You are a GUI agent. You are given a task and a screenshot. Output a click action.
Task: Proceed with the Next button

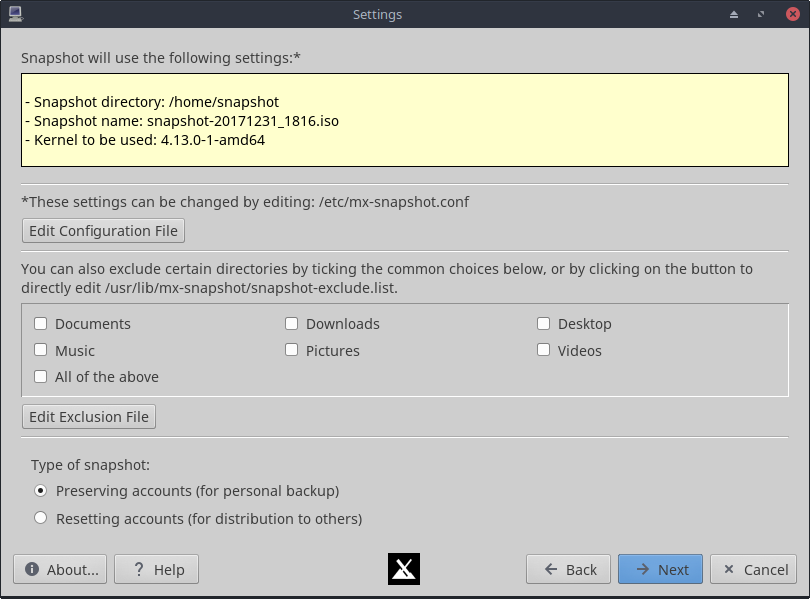660,569
